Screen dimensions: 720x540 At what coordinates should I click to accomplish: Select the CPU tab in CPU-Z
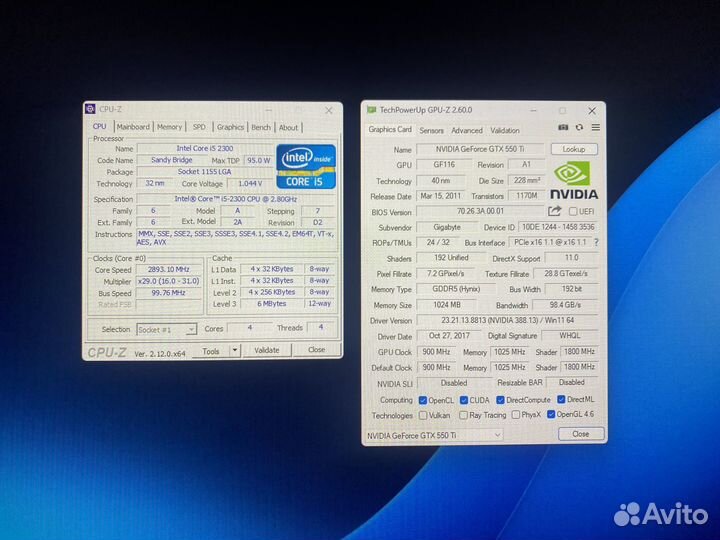100,126
